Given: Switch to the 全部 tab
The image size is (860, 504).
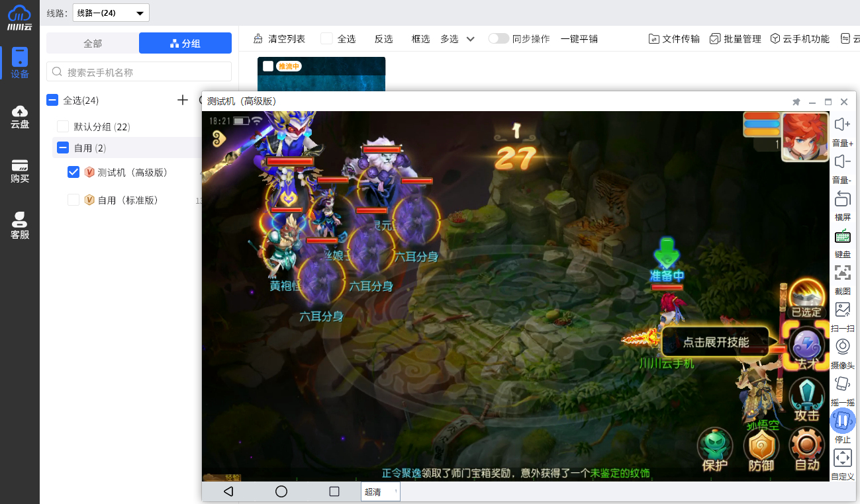Looking at the screenshot, I should (x=93, y=43).
